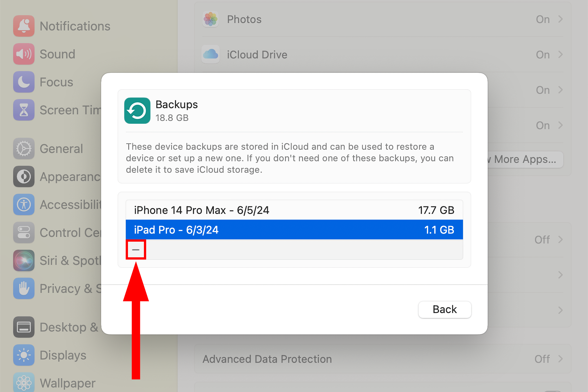This screenshot has height=392, width=588.
Task: Open General settings via gear icon
Action: [24, 148]
